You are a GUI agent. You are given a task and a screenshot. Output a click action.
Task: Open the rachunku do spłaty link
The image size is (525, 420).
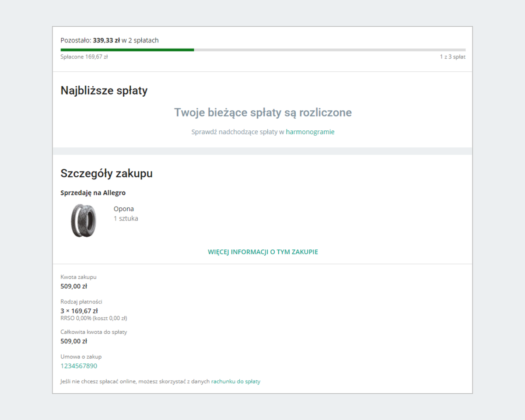coord(235,381)
